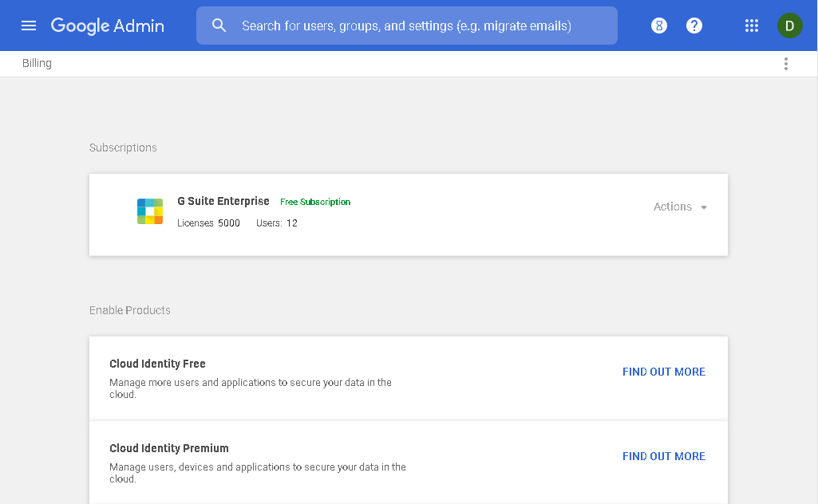The height and width of the screenshot is (504, 818).
Task: Expand the Actions dropdown
Action: pyautogui.click(x=680, y=207)
